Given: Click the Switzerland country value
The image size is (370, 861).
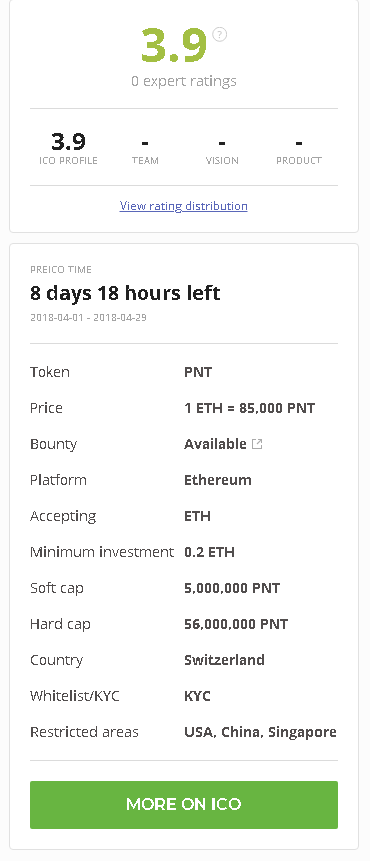Looking at the screenshot, I should click(x=225, y=660).
